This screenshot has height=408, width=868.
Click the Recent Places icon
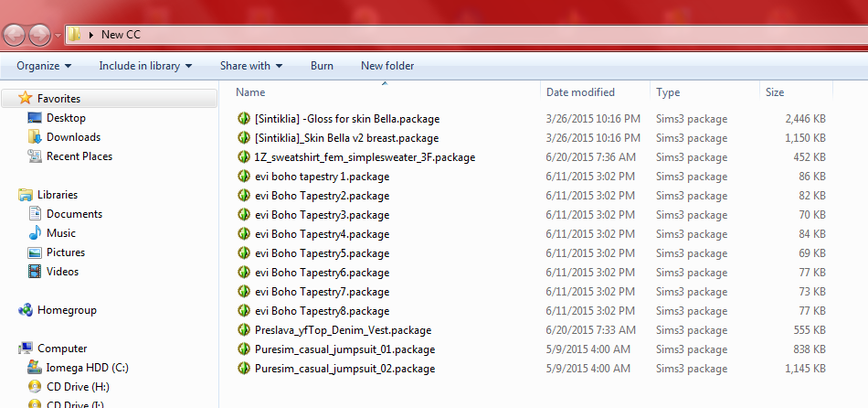35,156
